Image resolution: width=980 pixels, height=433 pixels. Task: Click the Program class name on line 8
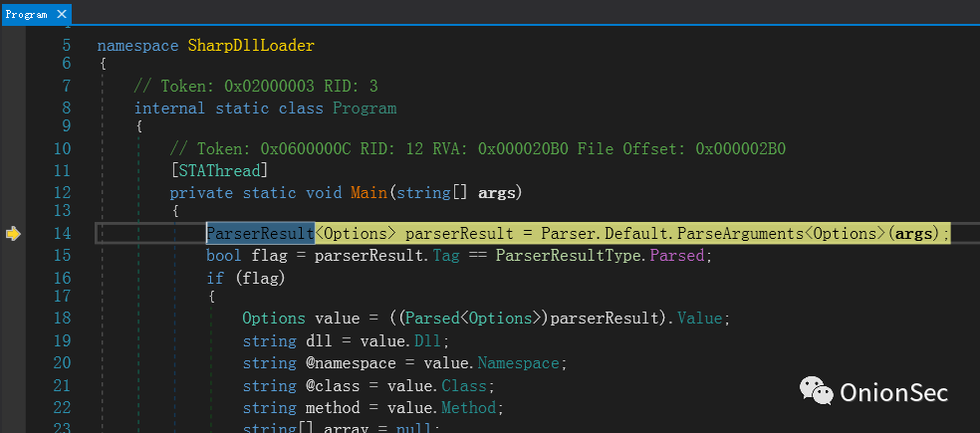click(365, 108)
